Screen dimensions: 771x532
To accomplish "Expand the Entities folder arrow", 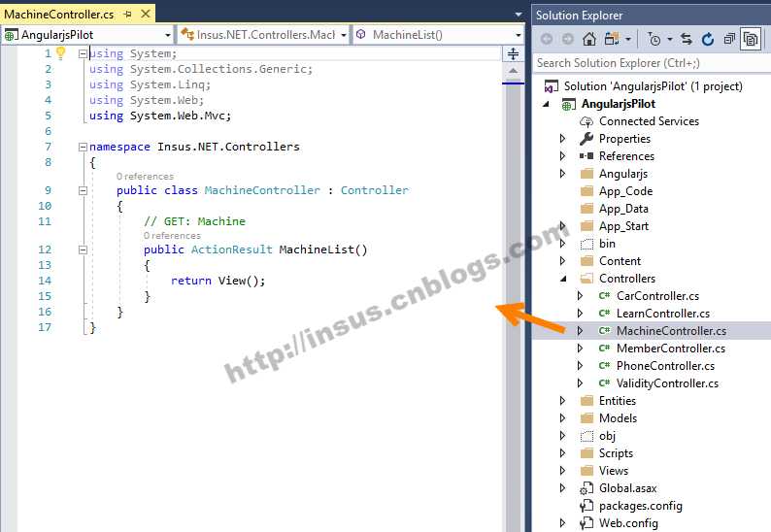I will (x=563, y=401).
